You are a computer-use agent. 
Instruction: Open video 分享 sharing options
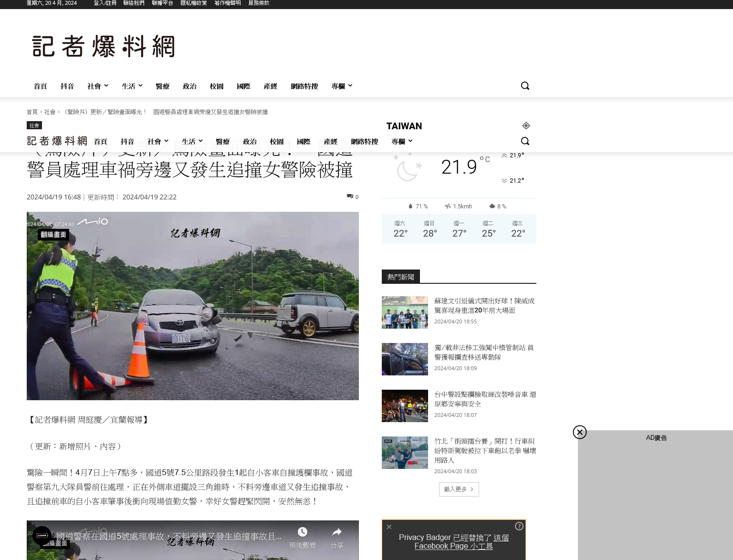click(336, 531)
